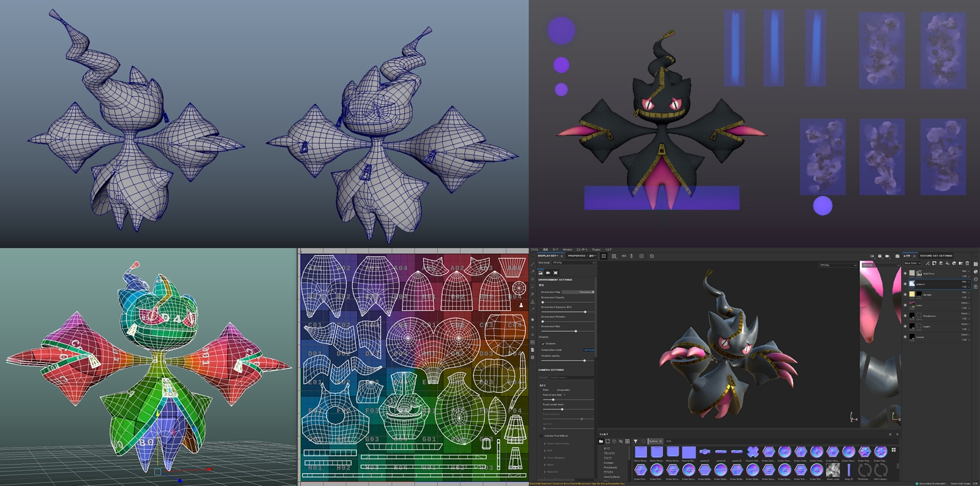Click the Shelf import resources icon

(x=627, y=441)
